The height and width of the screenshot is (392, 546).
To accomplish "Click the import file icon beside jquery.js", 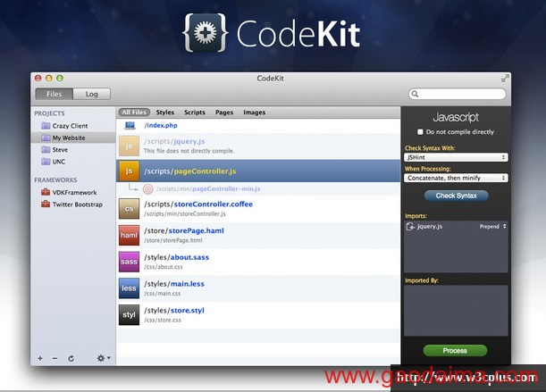I will point(410,227).
